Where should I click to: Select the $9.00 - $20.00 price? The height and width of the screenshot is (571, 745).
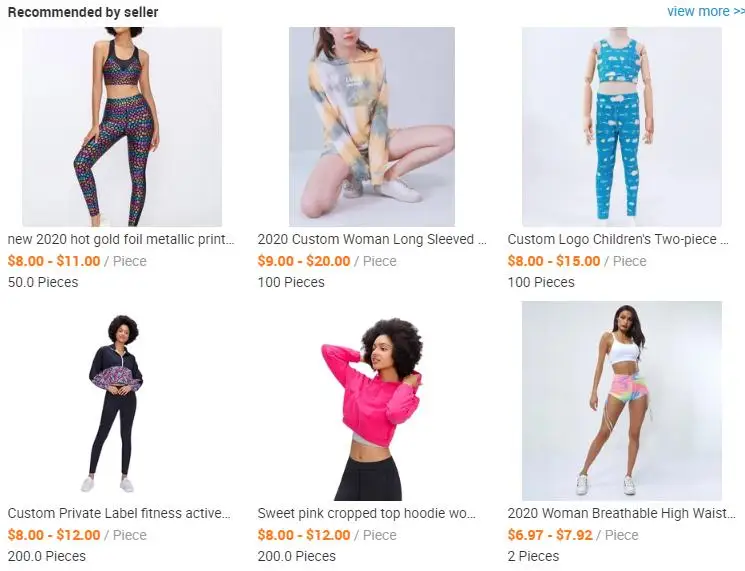click(x=304, y=261)
